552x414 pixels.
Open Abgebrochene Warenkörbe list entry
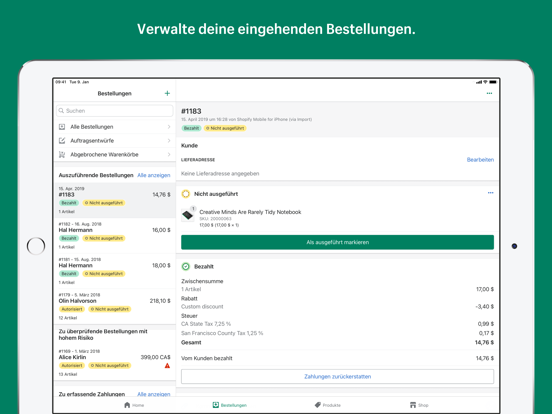point(115,154)
